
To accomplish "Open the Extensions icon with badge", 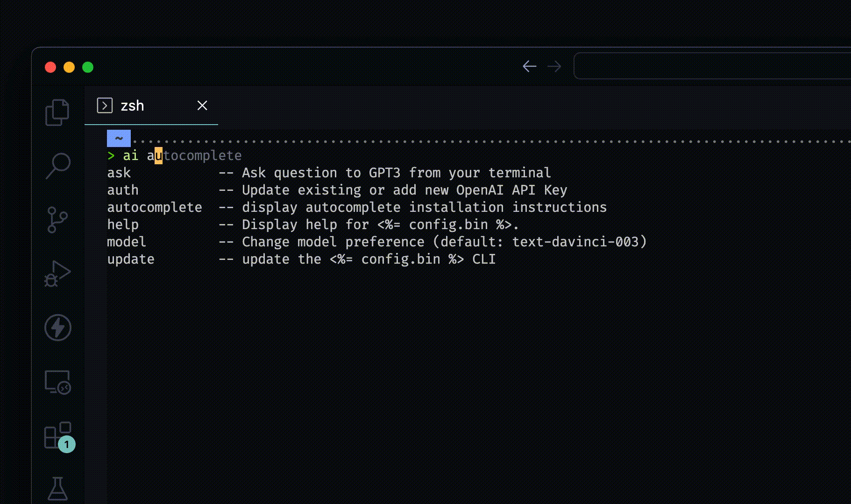I will coord(58,436).
